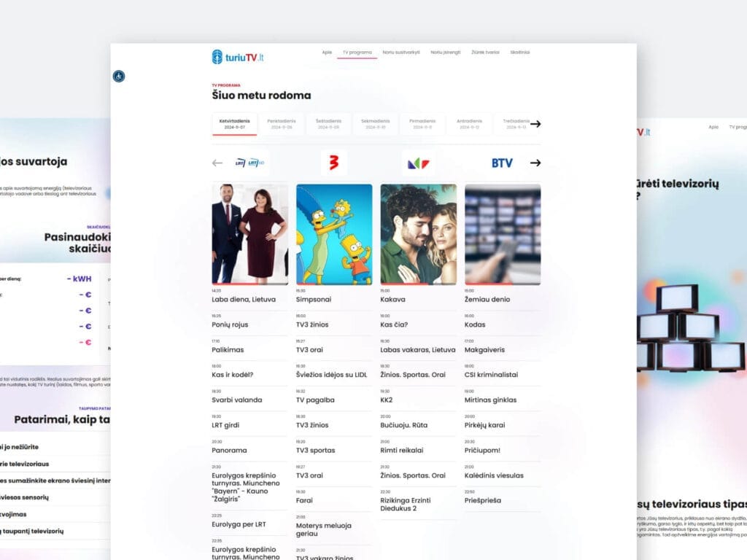Click Apie in the right background window
The image size is (747, 560).
coord(713,127)
